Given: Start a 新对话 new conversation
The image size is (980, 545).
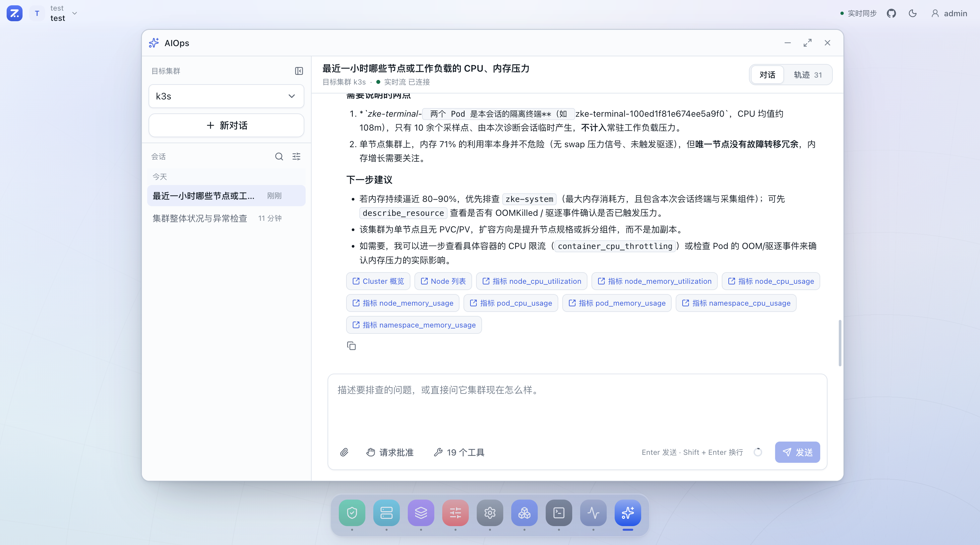Looking at the screenshot, I should [226, 126].
